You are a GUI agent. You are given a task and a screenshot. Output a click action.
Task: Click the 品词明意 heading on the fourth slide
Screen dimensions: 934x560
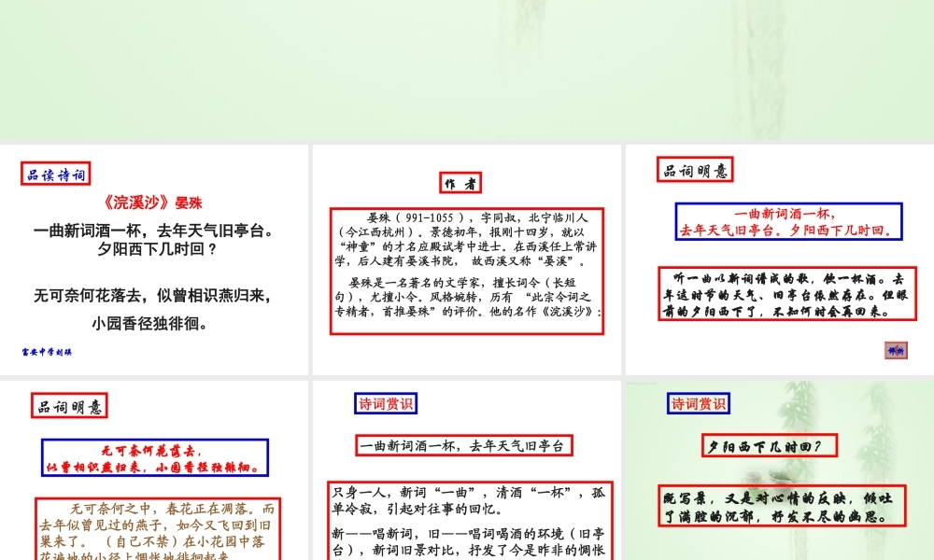tap(69, 406)
